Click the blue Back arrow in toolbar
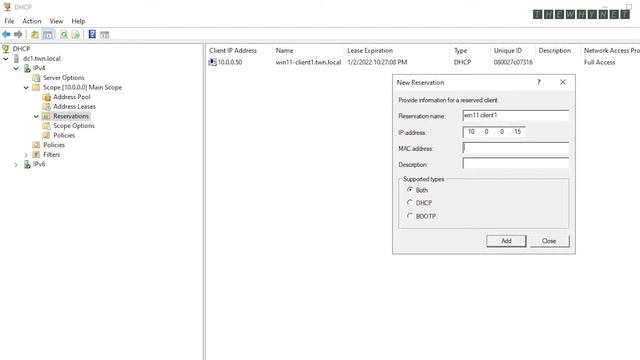 pos(6,34)
